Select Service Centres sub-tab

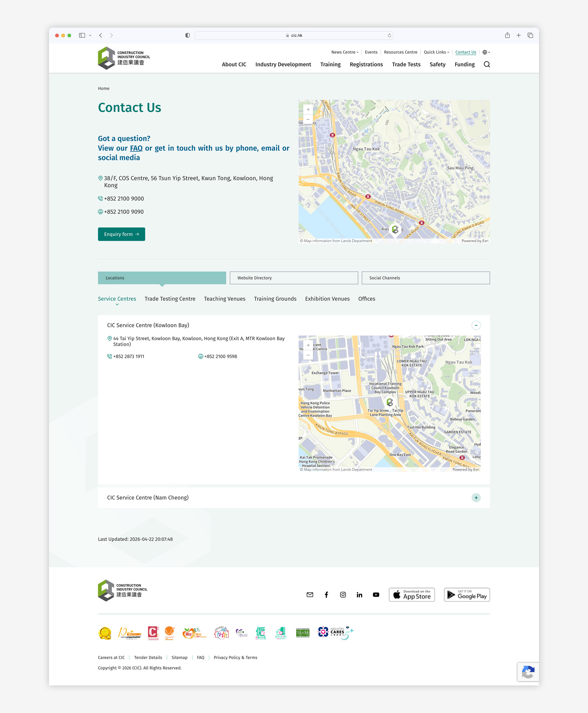tap(117, 299)
